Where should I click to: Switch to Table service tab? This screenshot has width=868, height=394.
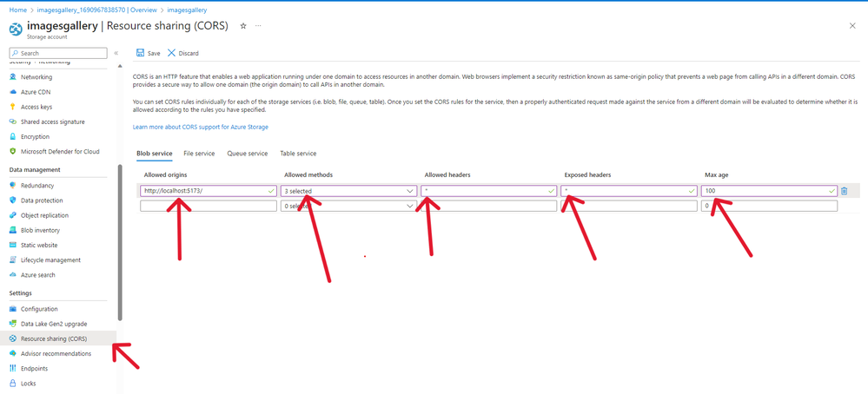[x=298, y=154]
